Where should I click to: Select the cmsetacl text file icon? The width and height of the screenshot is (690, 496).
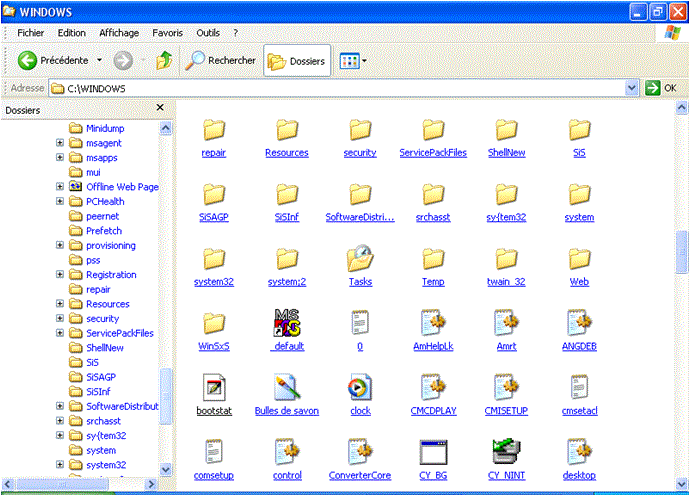(579, 387)
